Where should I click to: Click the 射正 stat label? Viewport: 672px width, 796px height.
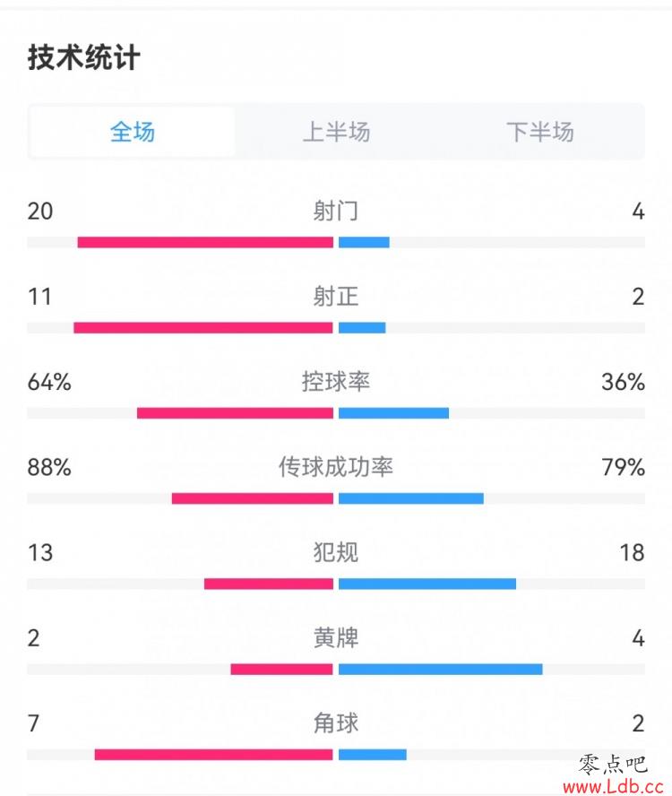point(335,296)
